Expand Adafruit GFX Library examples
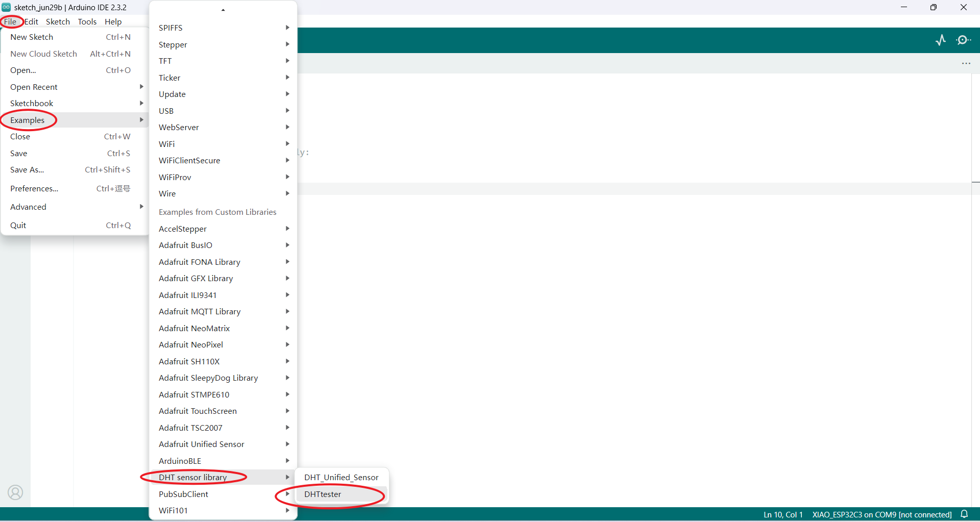The image size is (980, 522). pyautogui.click(x=223, y=278)
